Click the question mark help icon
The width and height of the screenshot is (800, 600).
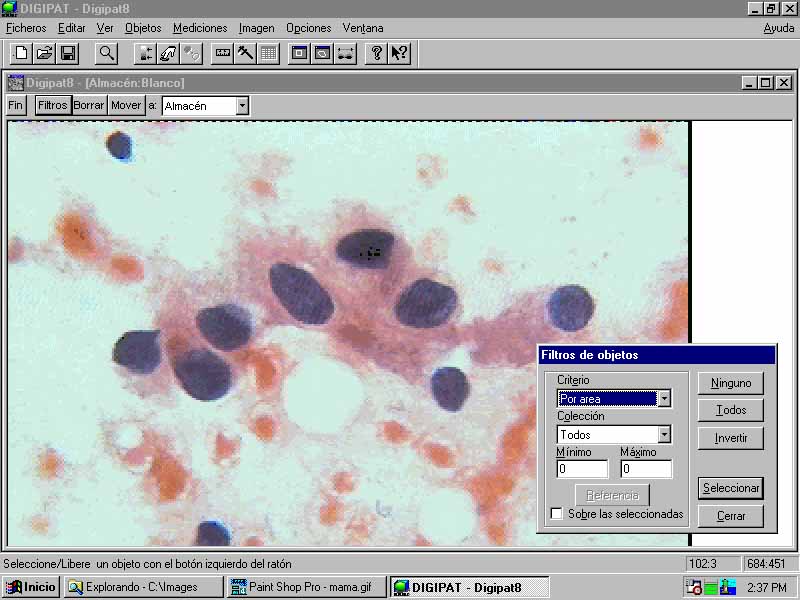[x=376, y=53]
